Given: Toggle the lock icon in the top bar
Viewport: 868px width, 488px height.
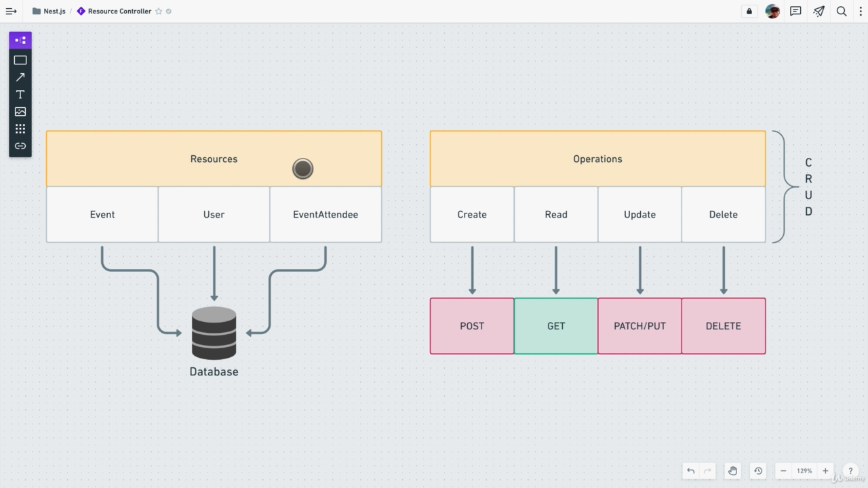Looking at the screenshot, I should 749,11.
